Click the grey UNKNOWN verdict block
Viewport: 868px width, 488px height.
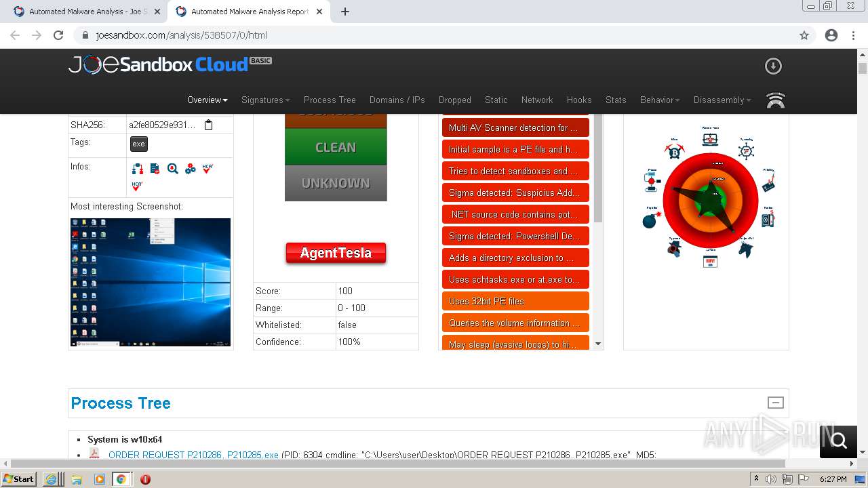point(336,183)
